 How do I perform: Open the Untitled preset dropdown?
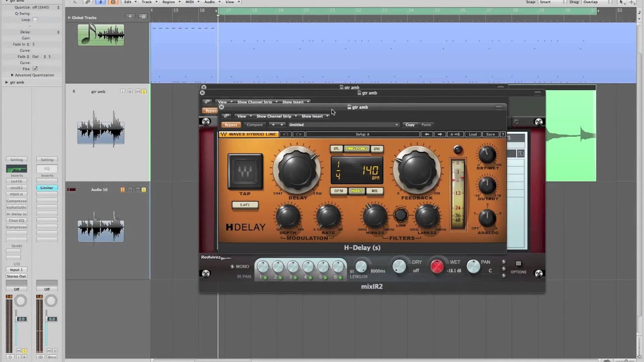[344, 125]
